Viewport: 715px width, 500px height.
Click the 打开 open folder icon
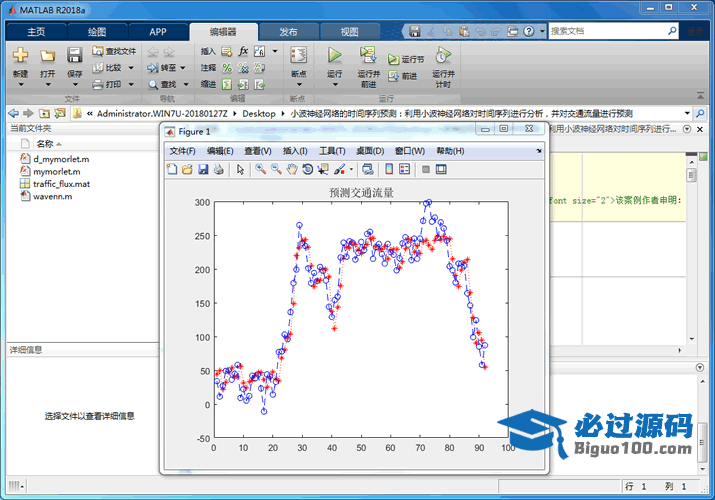pos(47,56)
